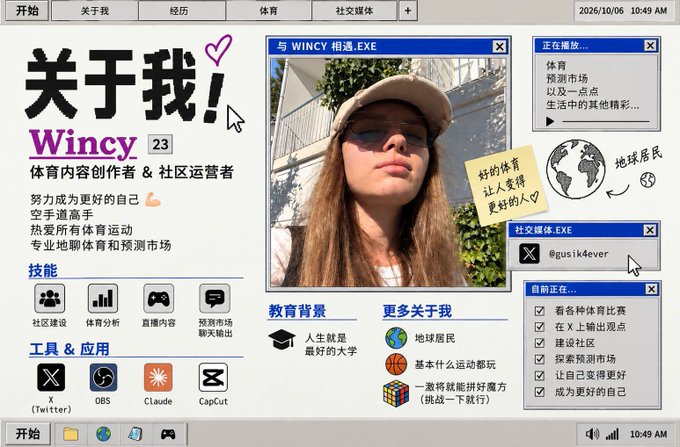680x447 pixels.
Task: Click the small globe doodle near 地球居民
Action: (x=648, y=179)
